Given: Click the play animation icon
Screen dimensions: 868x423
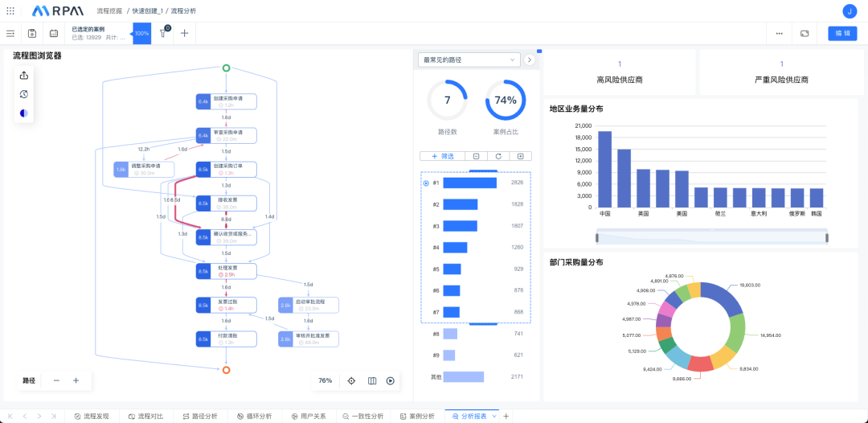Looking at the screenshot, I should click(x=391, y=380).
